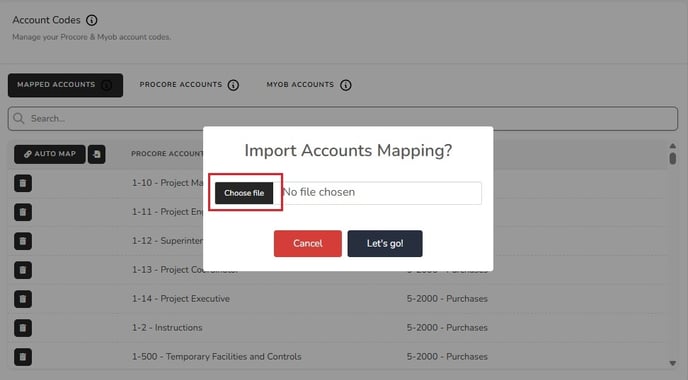Run the Auto Map button
688x380 pixels.
(50, 154)
